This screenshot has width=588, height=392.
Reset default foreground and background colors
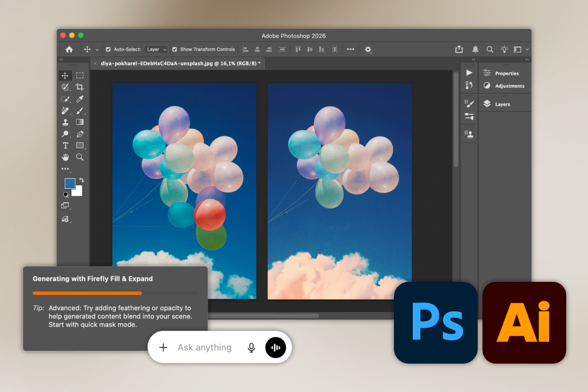coord(66,194)
